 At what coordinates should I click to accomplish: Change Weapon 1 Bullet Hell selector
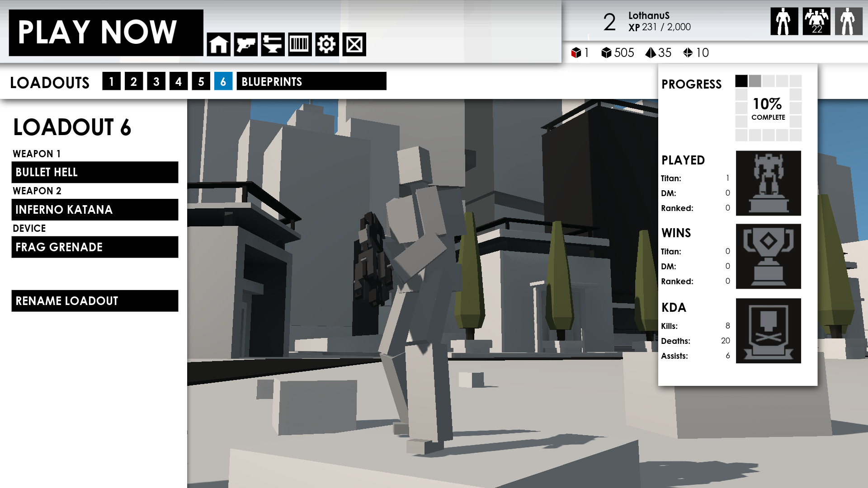(x=94, y=172)
